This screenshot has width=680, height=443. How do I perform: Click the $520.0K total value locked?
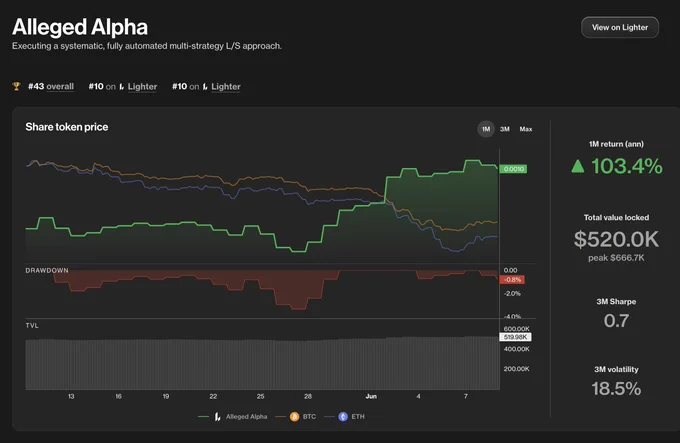click(616, 239)
